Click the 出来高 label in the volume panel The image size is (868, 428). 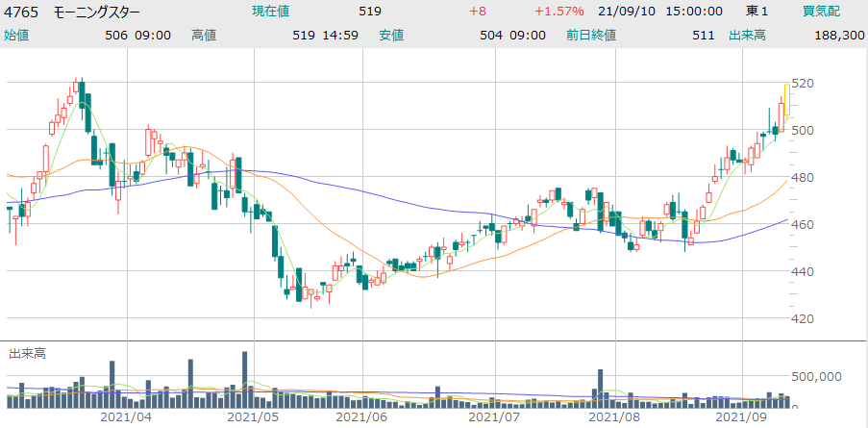pyautogui.click(x=27, y=353)
